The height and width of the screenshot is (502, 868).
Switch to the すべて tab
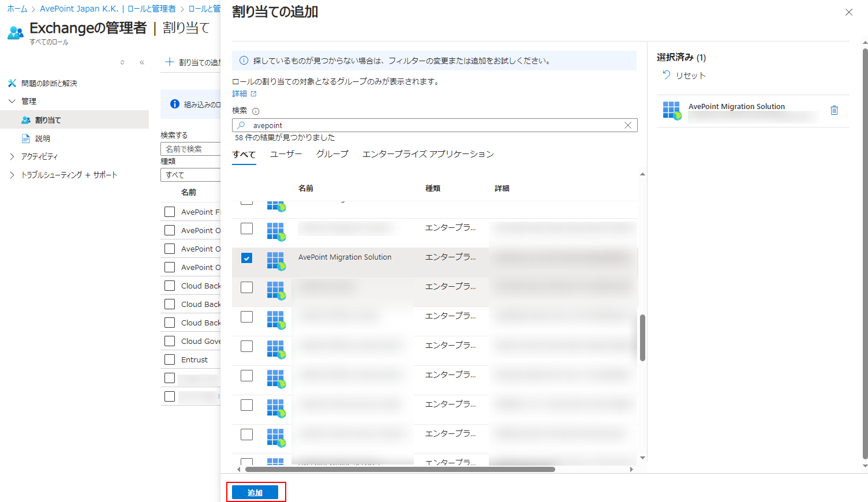[x=244, y=154]
